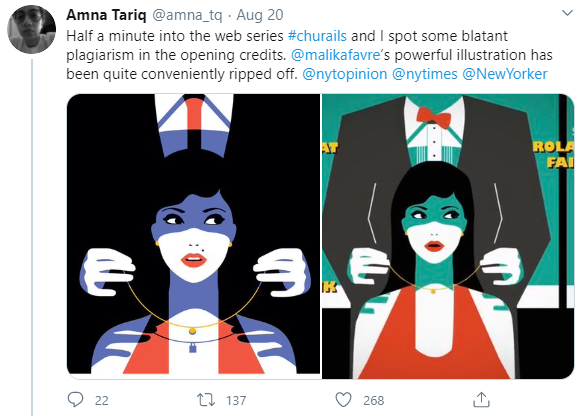The image size is (588, 416).
Task: Open Amna Tariq's profile avatar
Action: (x=32, y=30)
